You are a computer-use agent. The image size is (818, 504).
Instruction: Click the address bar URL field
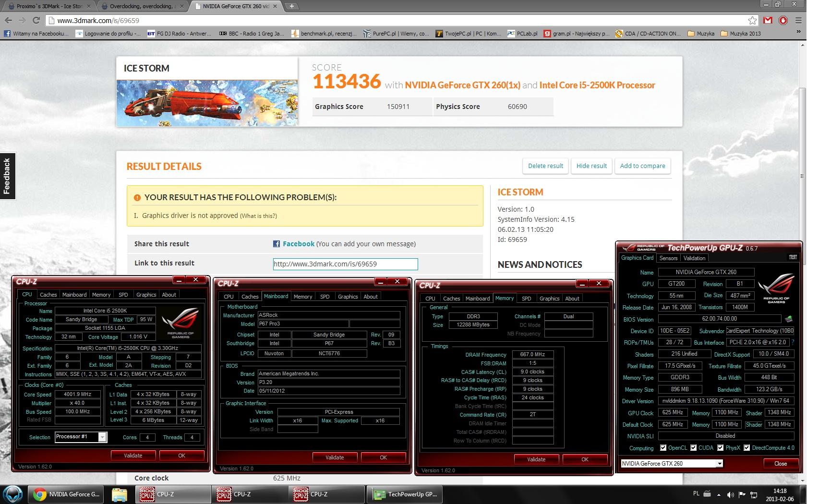[398, 21]
